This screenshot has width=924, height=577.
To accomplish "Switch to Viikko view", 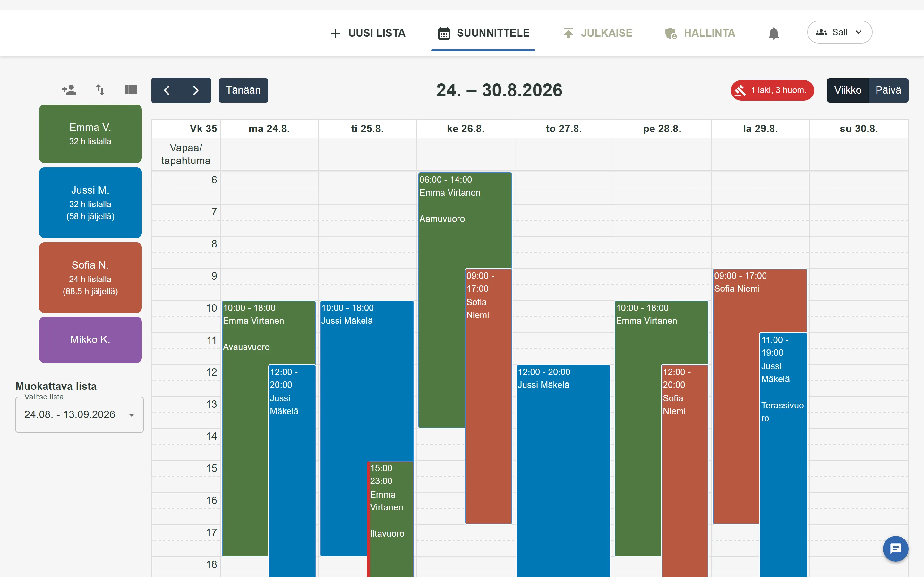I will 848,90.
